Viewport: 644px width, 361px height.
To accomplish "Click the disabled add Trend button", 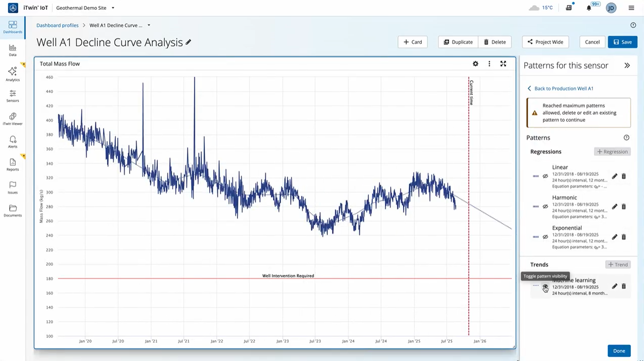I will coord(618,265).
